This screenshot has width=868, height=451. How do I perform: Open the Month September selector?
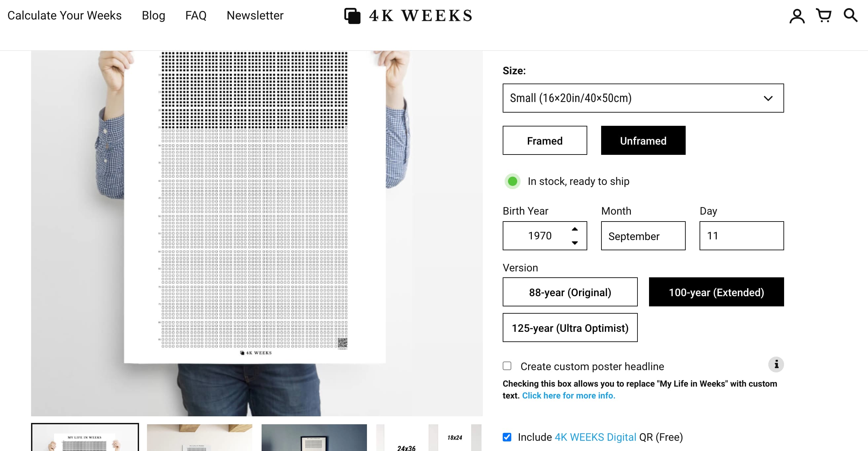643,236
